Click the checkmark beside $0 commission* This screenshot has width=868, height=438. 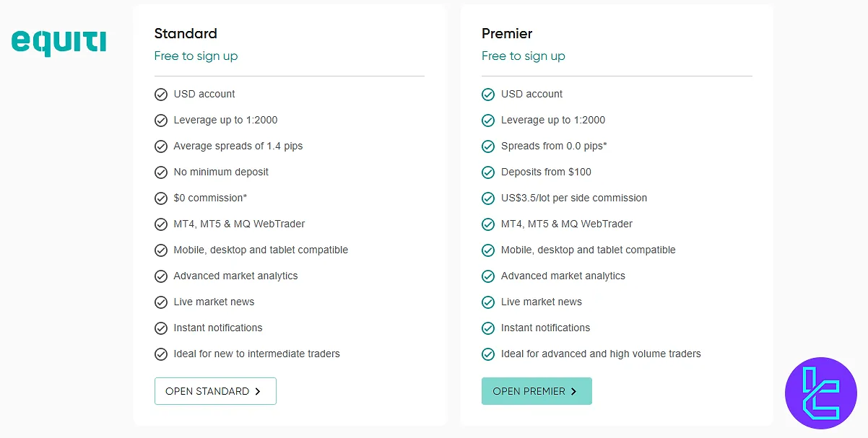(x=161, y=198)
